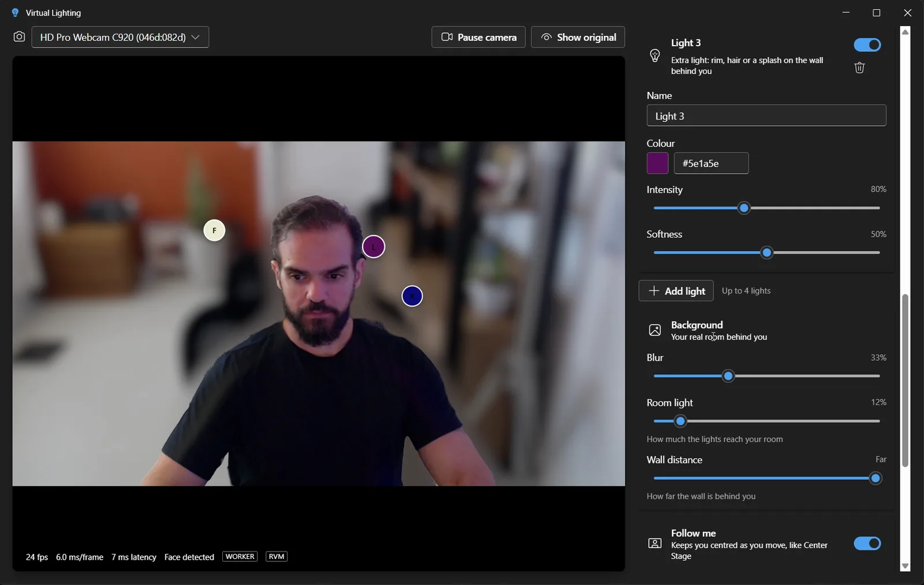The image size is (924, 585).
Task: Click the Background section picture icon
Action: click(655, 330)
